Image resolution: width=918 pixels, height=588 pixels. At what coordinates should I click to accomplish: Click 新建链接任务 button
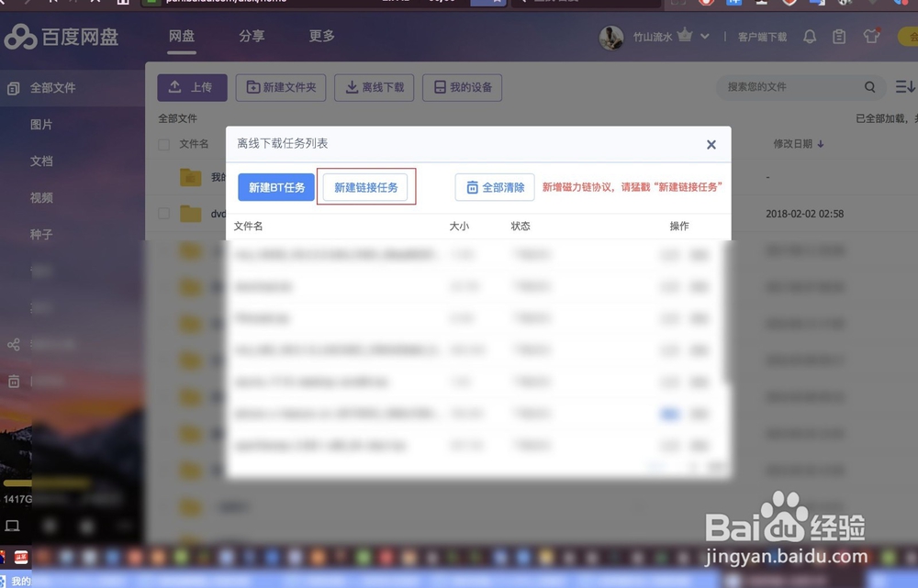tap(366, 187)
